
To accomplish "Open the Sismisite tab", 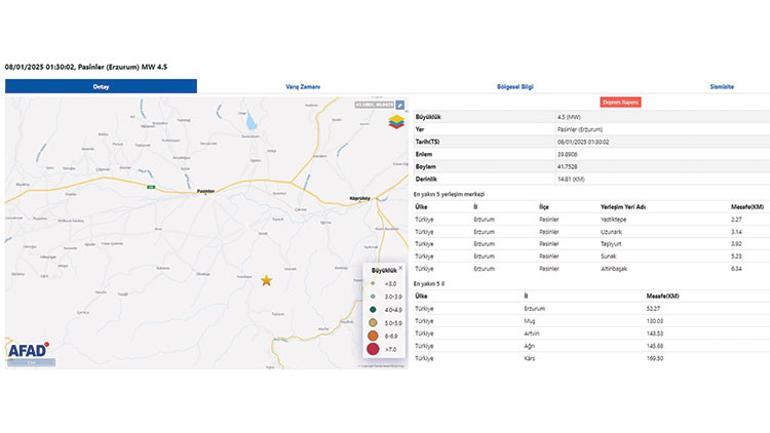I will click(721, 87).
